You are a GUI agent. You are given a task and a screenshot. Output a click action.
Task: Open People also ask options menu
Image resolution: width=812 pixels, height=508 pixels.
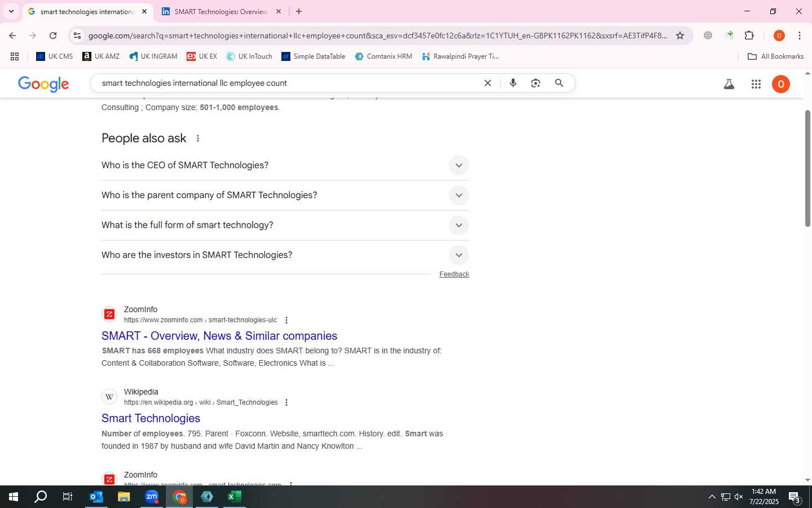198,138
